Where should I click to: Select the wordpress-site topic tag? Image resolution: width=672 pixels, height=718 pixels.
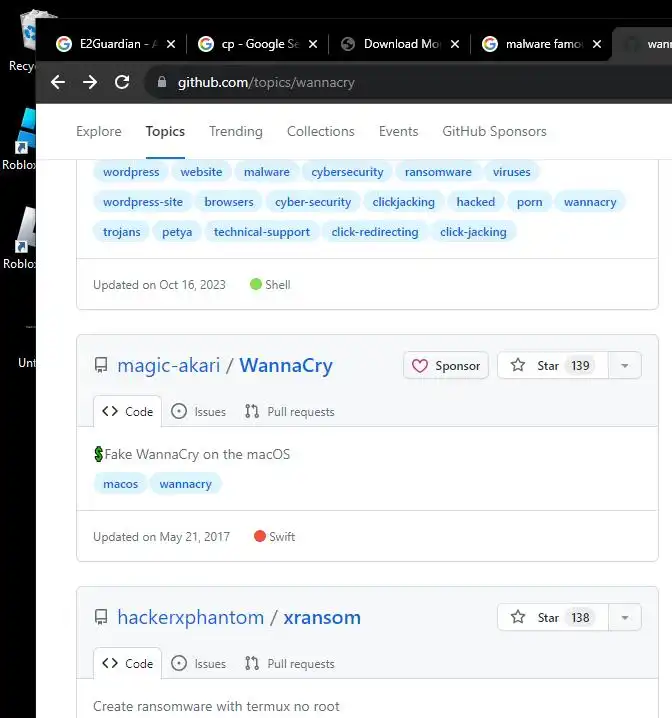click(x=142, y=202)
